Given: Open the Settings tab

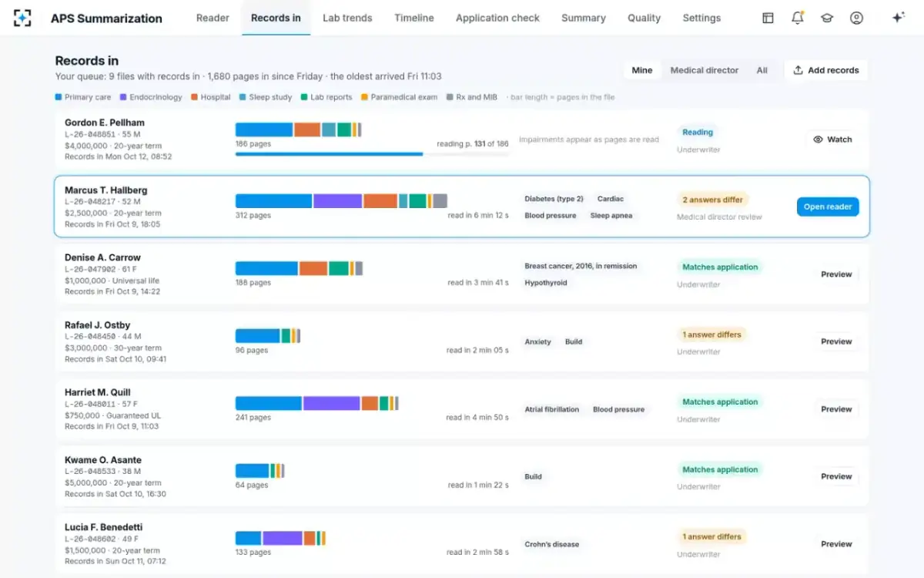Looking at the screenshot, I should click(701, 18).
